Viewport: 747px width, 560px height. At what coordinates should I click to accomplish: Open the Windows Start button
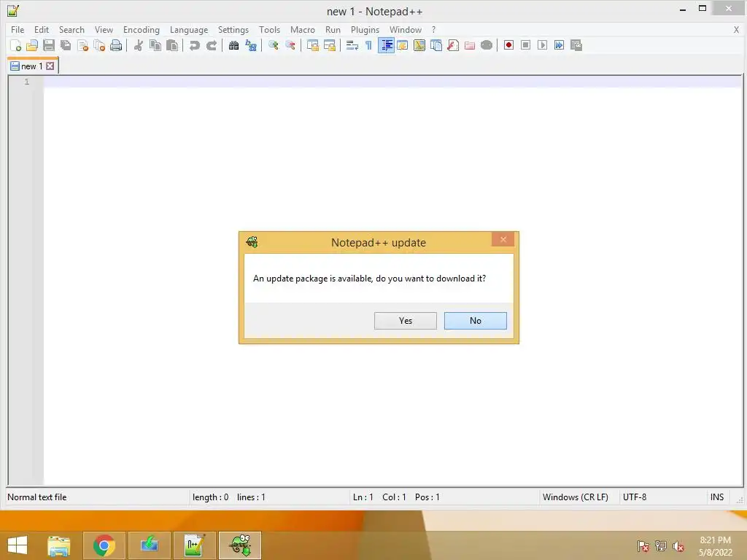18,545
